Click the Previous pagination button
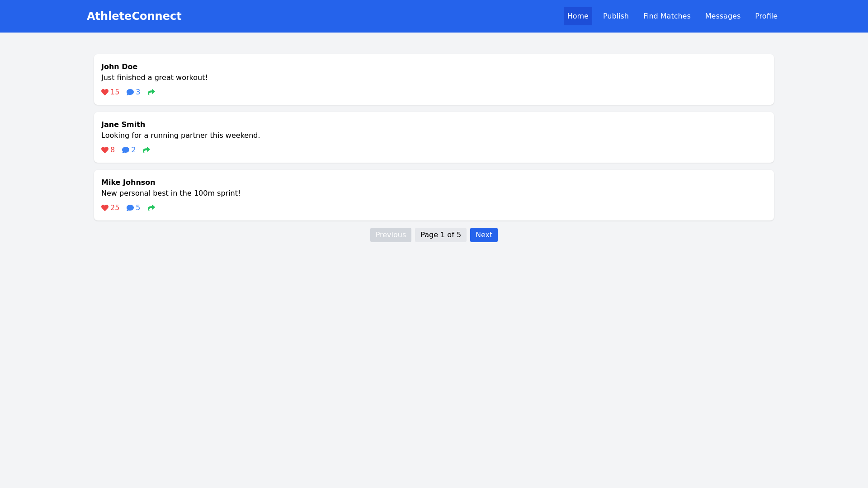868x488 pixels. pos(391,235)
